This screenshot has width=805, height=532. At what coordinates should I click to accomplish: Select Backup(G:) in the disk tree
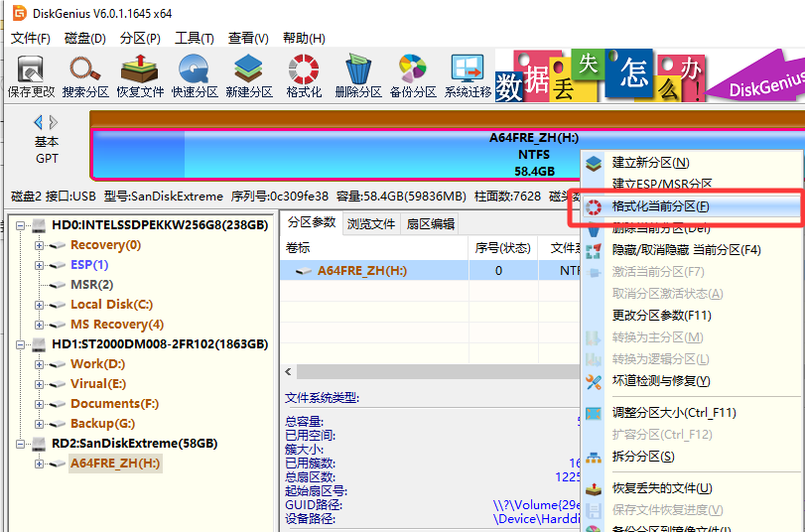(x=102, y=424)
